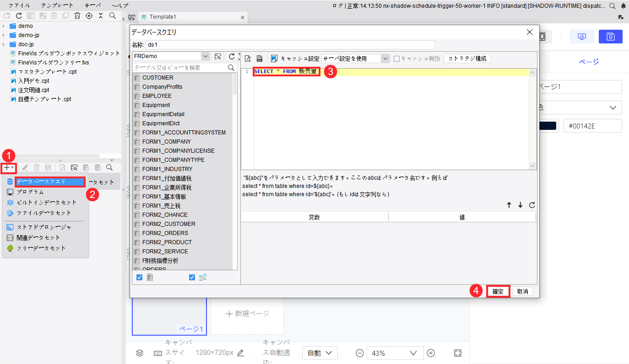Click the blue save button icon
The image size is (629, 364).
point(610,37)
